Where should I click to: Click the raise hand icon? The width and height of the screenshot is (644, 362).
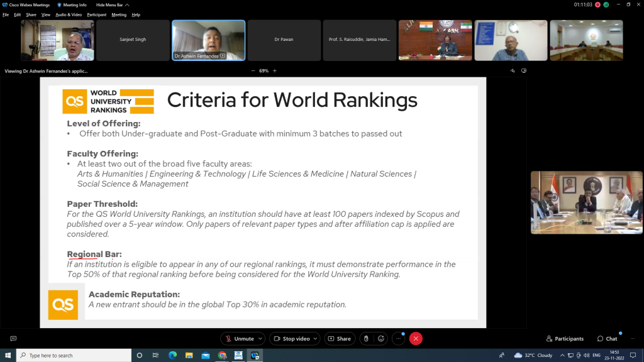pos(366,339)
